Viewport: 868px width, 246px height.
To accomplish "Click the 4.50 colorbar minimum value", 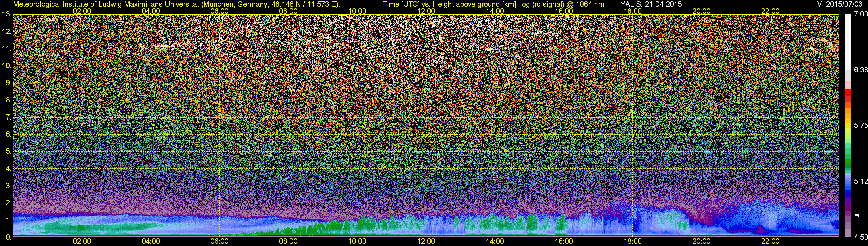I will tap(861, 237).
